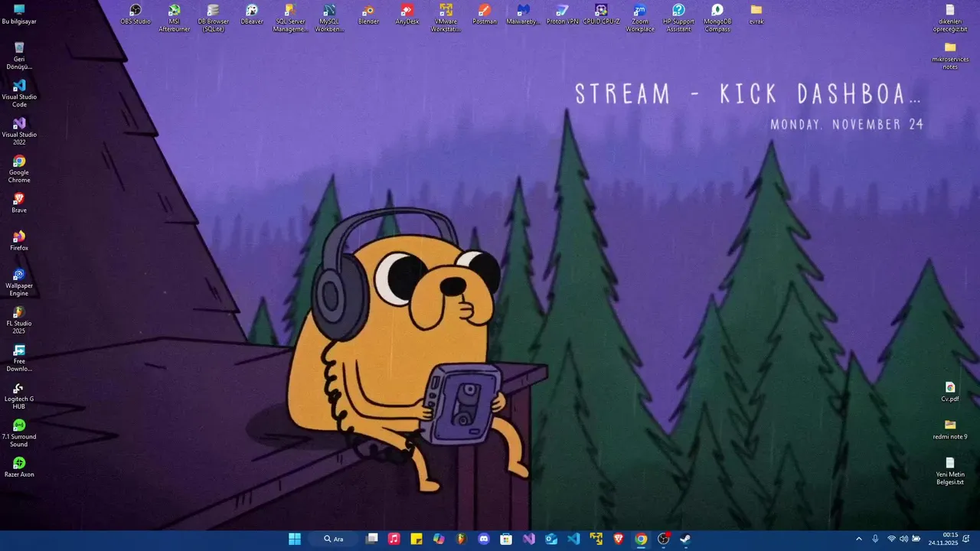Open Wi-Fi network settings in tray

891,539
